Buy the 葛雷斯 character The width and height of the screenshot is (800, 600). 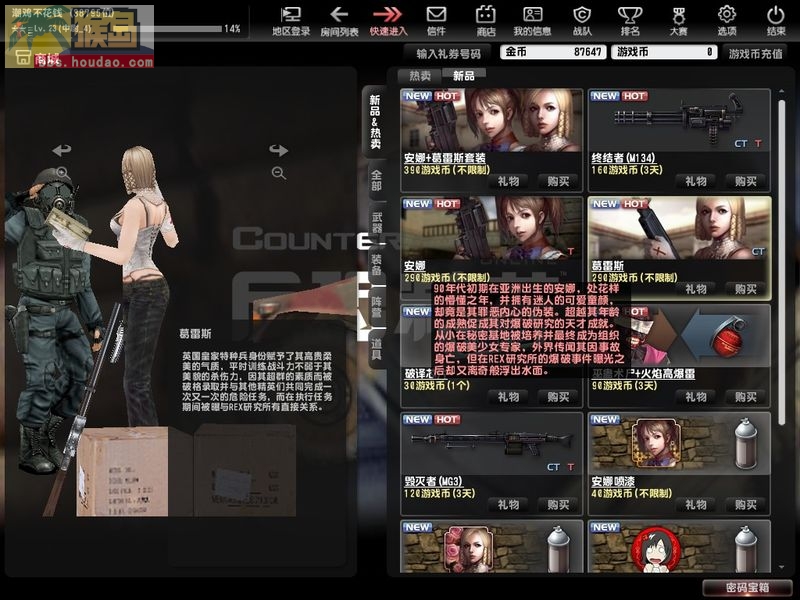pyautogui.click(x=745, y=289)
